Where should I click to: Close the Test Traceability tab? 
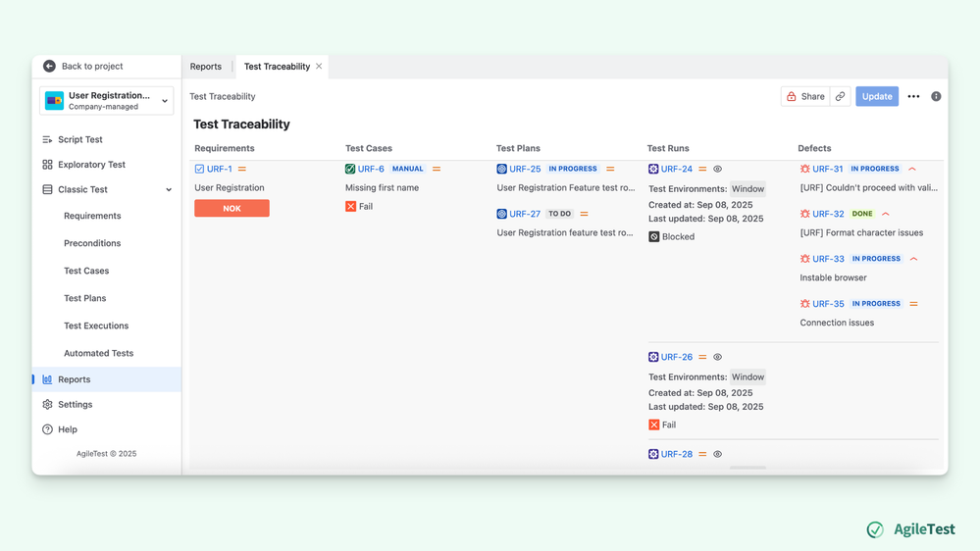pyautogui.click(x=319, y=67)
